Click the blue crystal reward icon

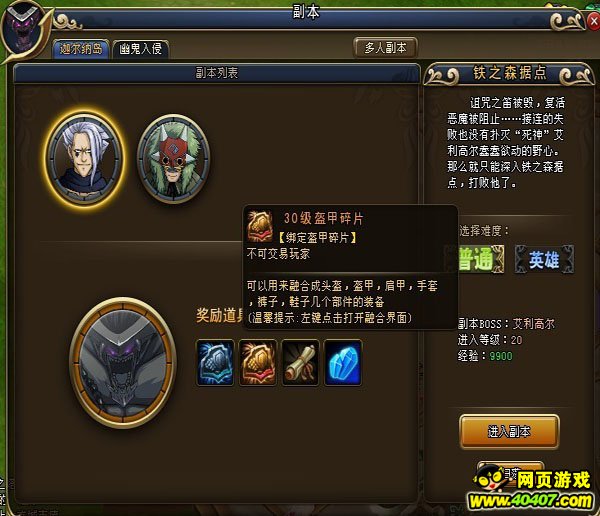pyautogui.click(x=343, y=362)
